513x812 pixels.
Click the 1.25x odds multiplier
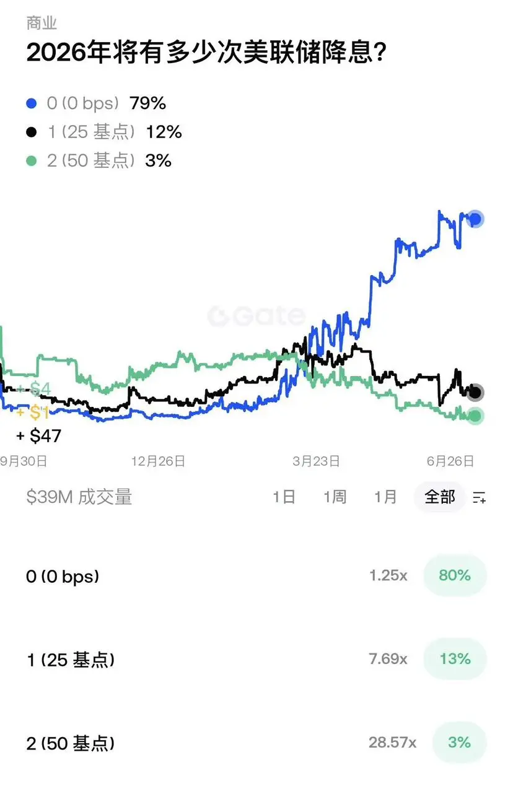click(388, 575)
